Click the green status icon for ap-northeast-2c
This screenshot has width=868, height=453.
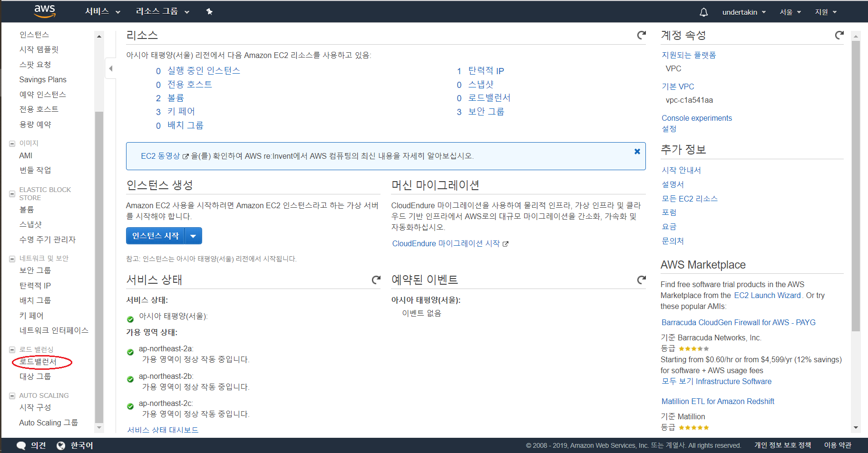point(130,406)
